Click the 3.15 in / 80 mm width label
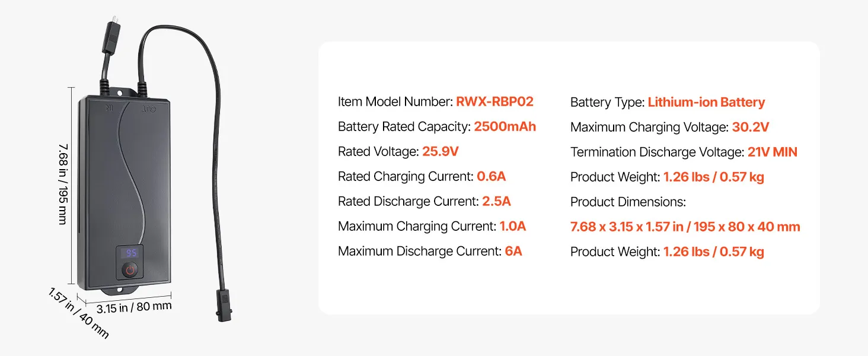868x356 pixels. tap(134, 309)
